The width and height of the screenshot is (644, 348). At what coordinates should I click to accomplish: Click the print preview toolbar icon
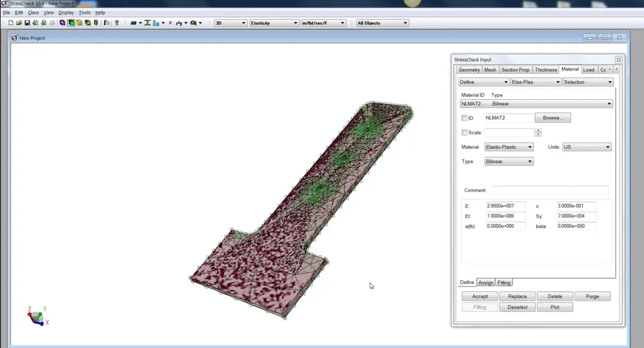coord(53,23)
